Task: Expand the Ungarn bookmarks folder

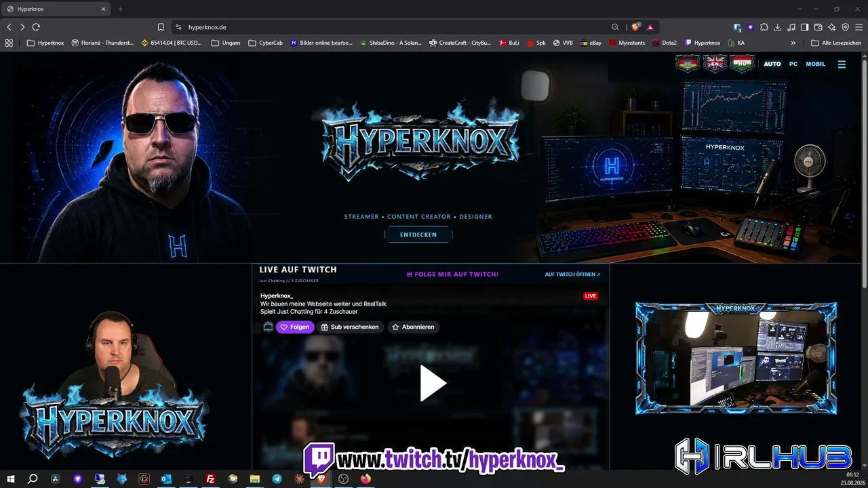Action: [x=226, y=43]
